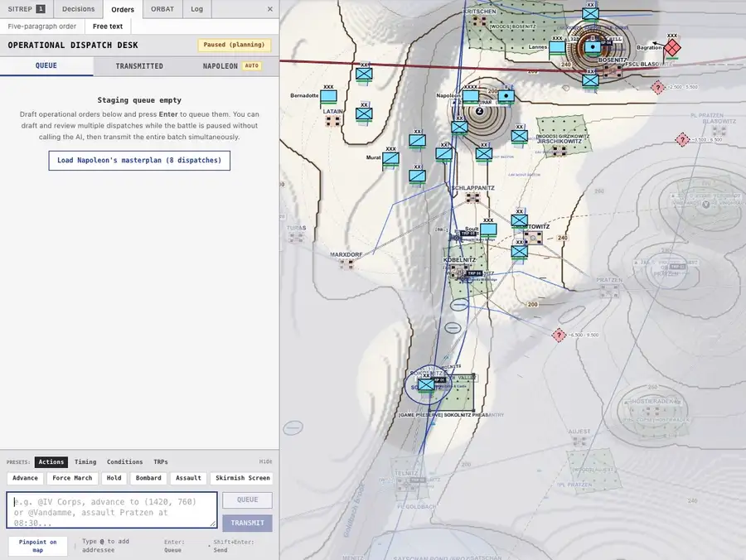Click unknown enemy marker labeled ~6,500 - 9,500
Viewport: 746px width, 560px height.
pos(559,336)
